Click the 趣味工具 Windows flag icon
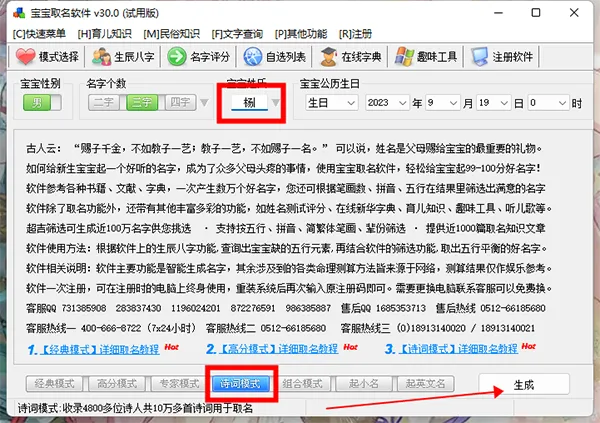This screenshot has height=423, width=600. tap(404, 57)
